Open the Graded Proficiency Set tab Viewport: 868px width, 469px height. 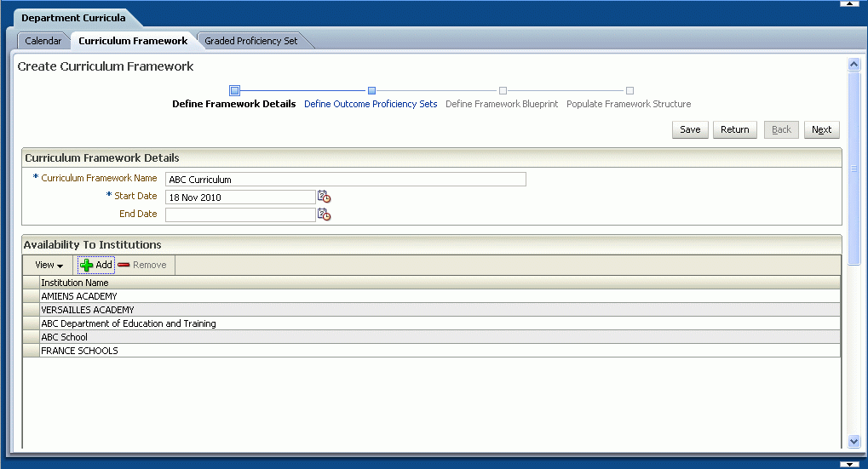coord(250,41)
